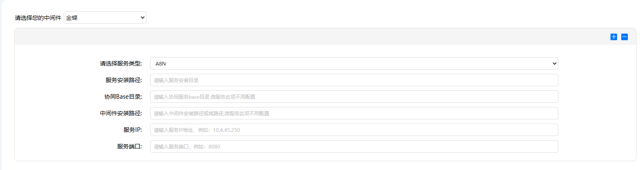Click the chevron arrow of the service type selector
Image resolution: width=644 pixels, height=170 pixels.
pos(555,63)
